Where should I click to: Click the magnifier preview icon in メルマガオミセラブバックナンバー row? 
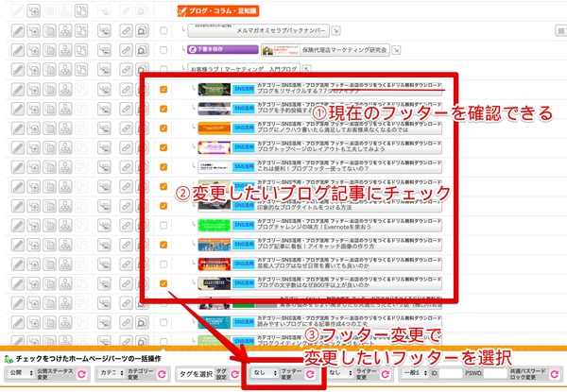[x=141, y=31]
